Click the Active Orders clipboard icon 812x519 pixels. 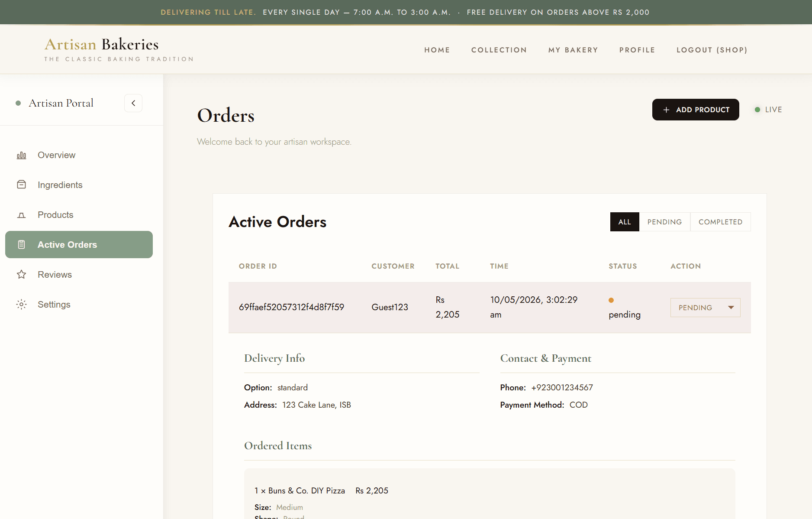coord(21,245)
